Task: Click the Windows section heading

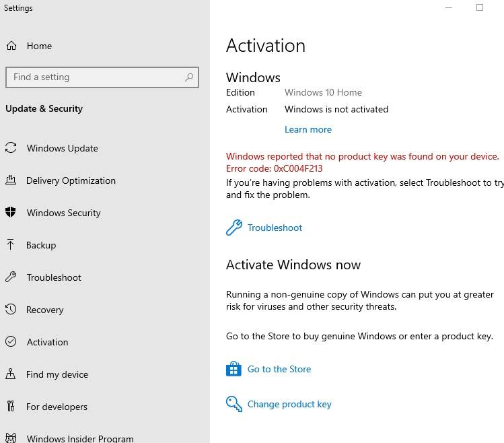Action: pos(253,77)
